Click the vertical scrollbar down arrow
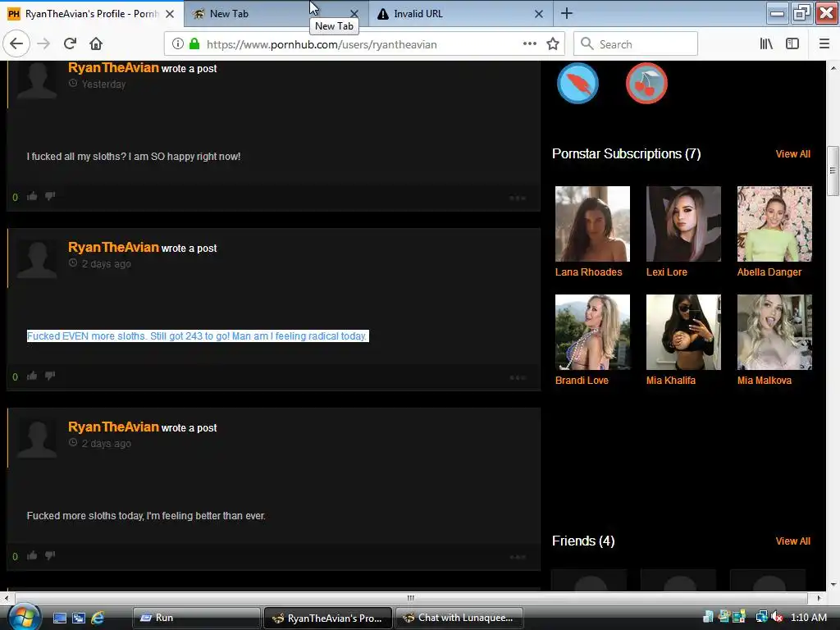The height and width of the screenshot is (630, 840). [x=833, y=585]
